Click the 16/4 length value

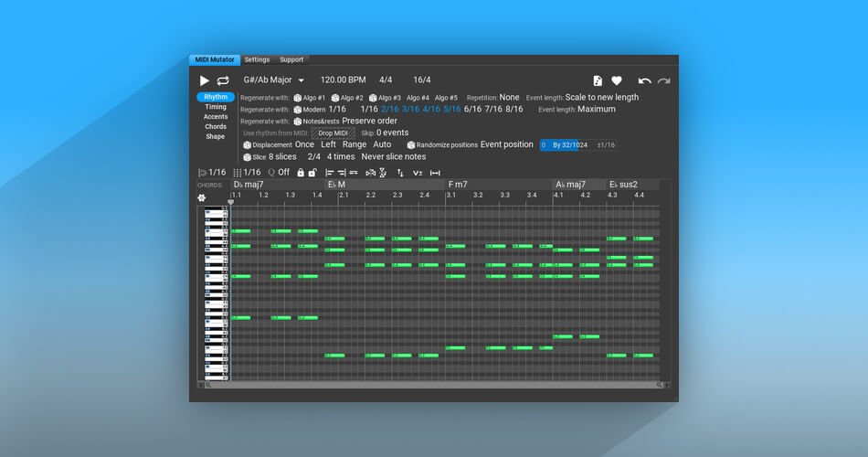click(422, 80)
